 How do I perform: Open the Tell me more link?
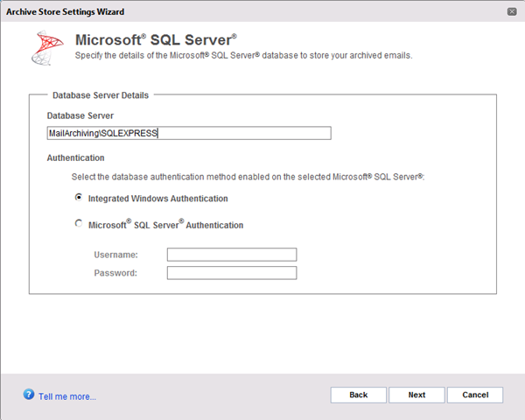[67, 396]
